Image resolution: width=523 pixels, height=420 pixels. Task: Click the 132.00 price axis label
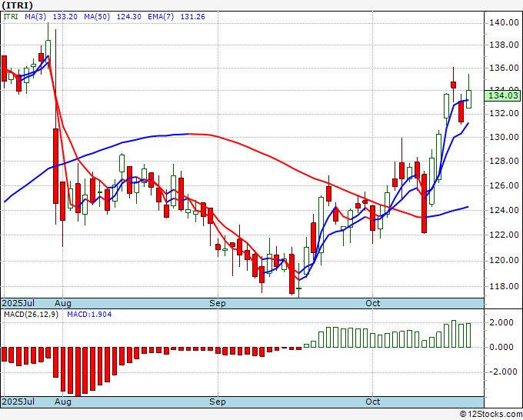(x=504, y=113)
